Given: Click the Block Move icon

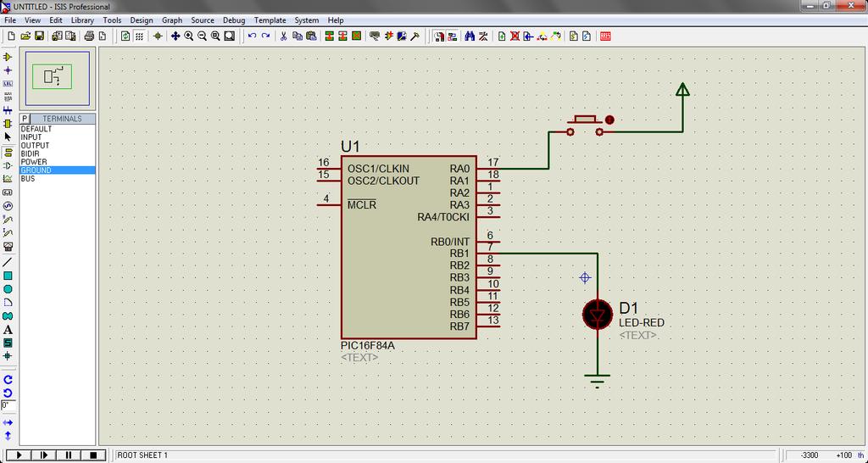Looking at the screenshot, I should coord(342,36).
